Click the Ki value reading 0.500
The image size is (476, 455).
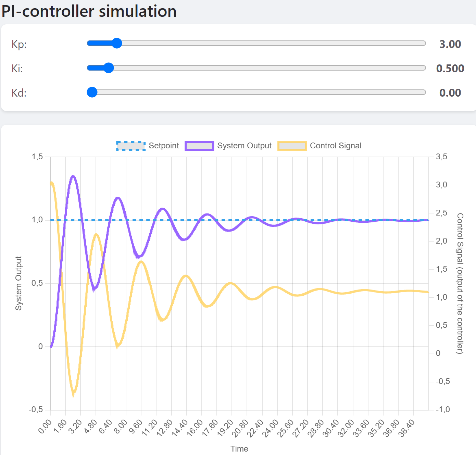click(450, 69)
